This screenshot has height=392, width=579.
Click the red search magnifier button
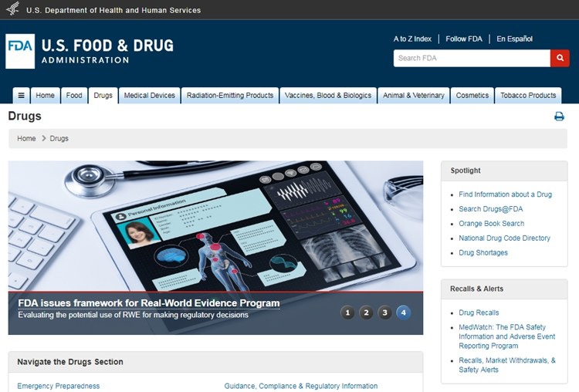coord(560,59)
